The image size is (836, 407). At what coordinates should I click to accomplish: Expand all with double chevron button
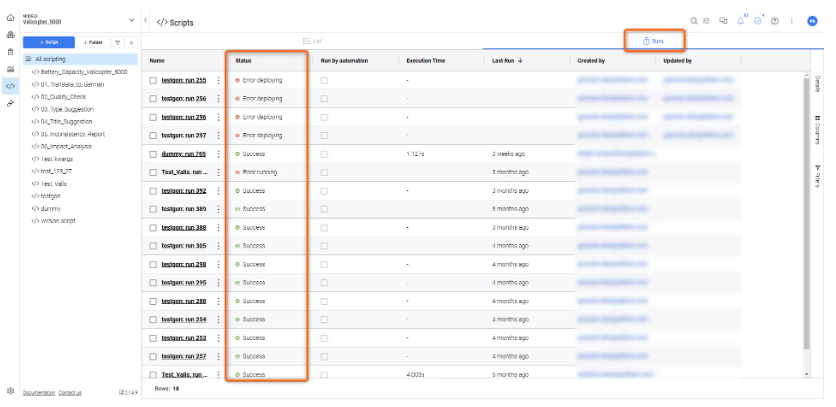[x=131, y=42]
